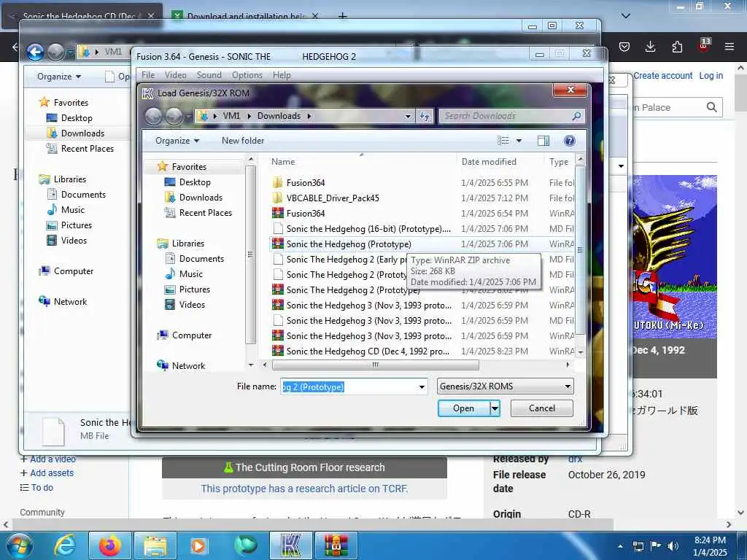747x560 pixels.
Task: Open the File menu in Fusion
Action: pos(148,75)
